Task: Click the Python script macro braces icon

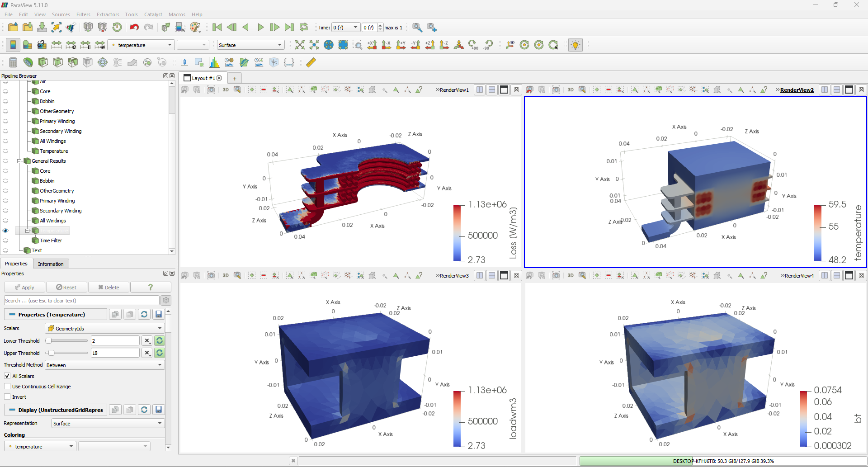Action: pos(289,62)
